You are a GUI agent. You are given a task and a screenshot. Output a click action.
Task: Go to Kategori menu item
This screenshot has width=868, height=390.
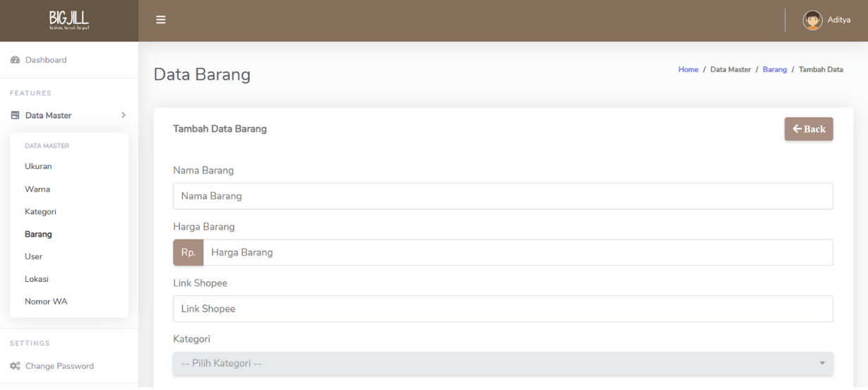40,211
